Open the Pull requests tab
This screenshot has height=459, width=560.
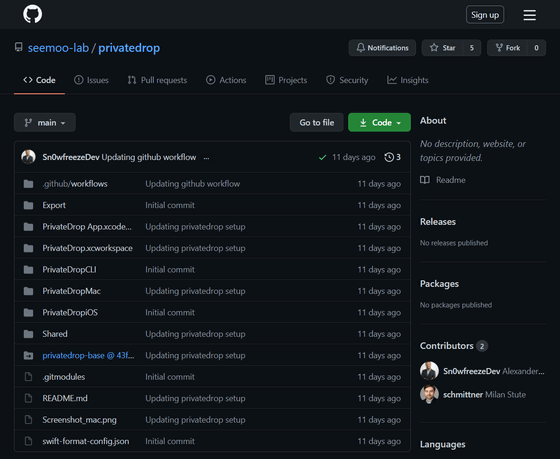(x=157, y=80)
